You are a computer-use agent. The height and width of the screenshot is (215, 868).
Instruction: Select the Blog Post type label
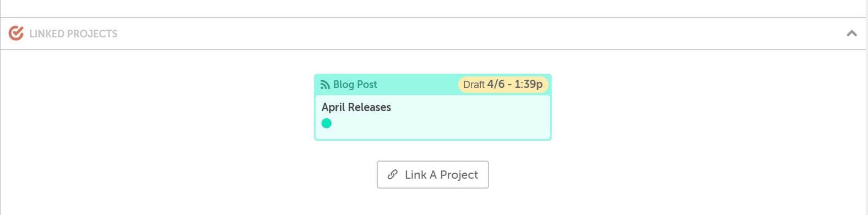tap(355, 84)
